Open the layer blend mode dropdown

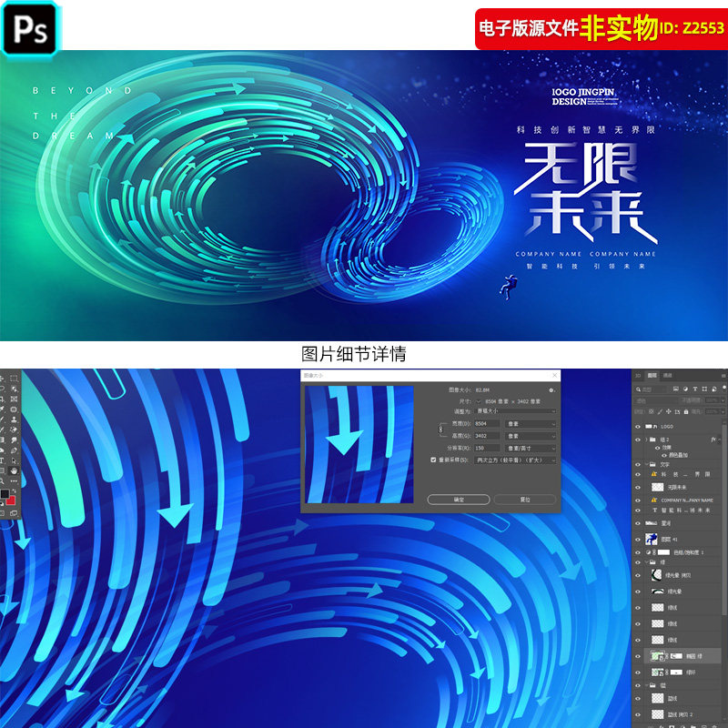click(656, 400)
